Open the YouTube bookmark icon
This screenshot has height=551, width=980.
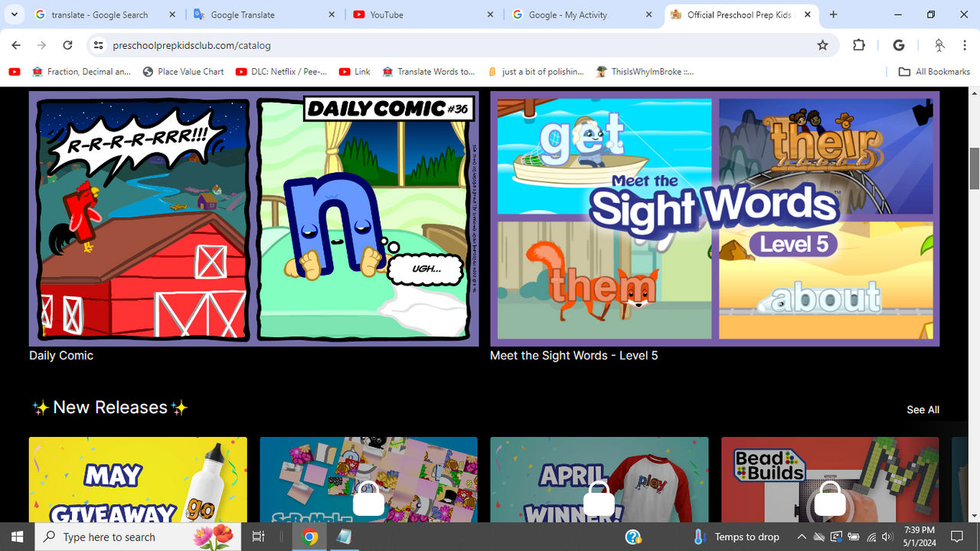15,71
